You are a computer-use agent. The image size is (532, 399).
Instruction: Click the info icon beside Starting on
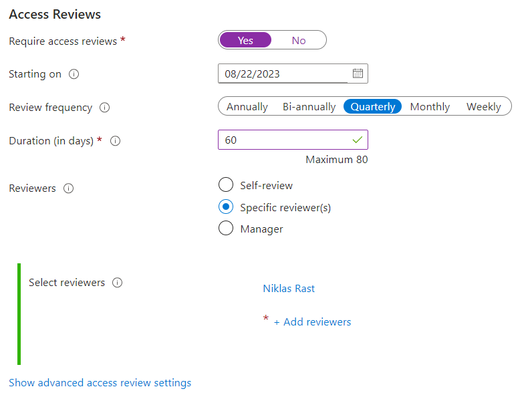(x=74, y=74)
